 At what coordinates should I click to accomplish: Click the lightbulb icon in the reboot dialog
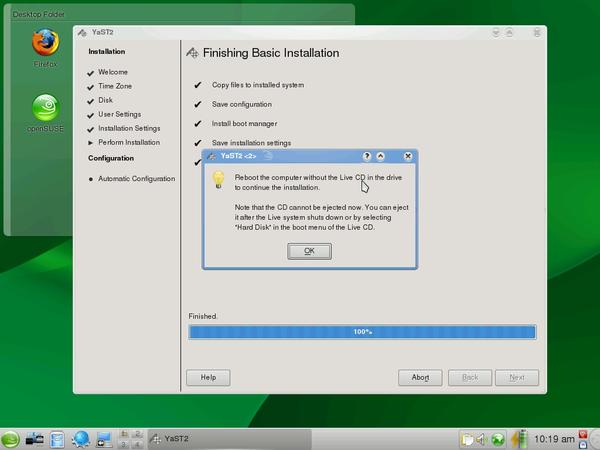pyautogui.click(x=218, y=179)
